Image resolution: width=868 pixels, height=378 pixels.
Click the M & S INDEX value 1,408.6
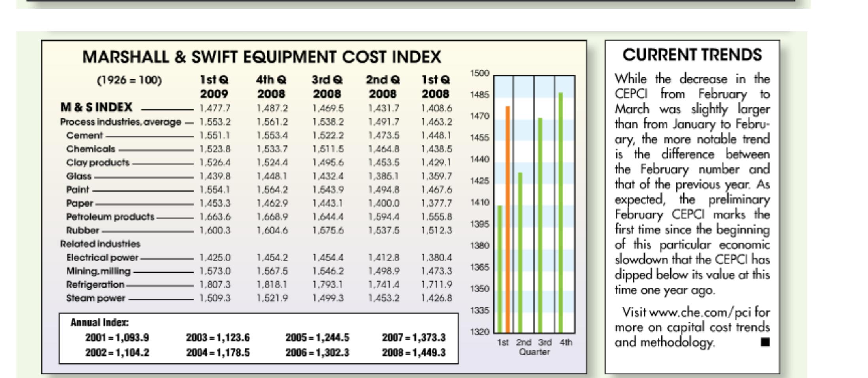[437, 108]
